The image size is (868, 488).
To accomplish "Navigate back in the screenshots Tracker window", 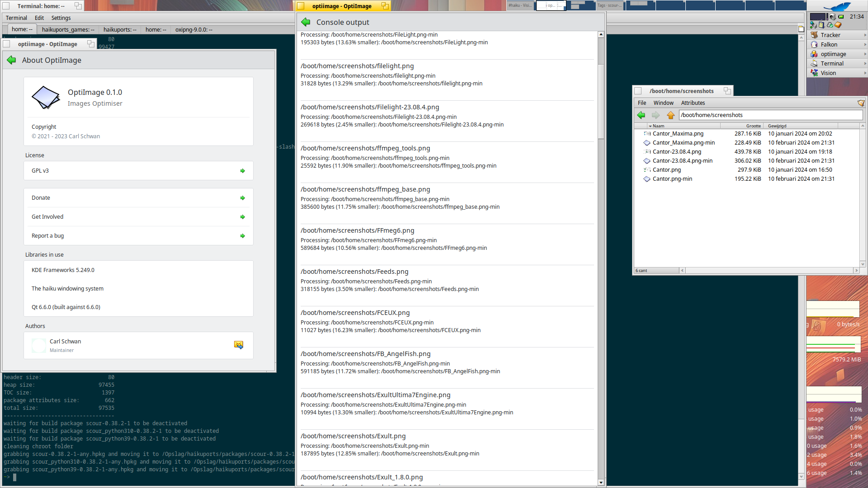I will 641,115.
